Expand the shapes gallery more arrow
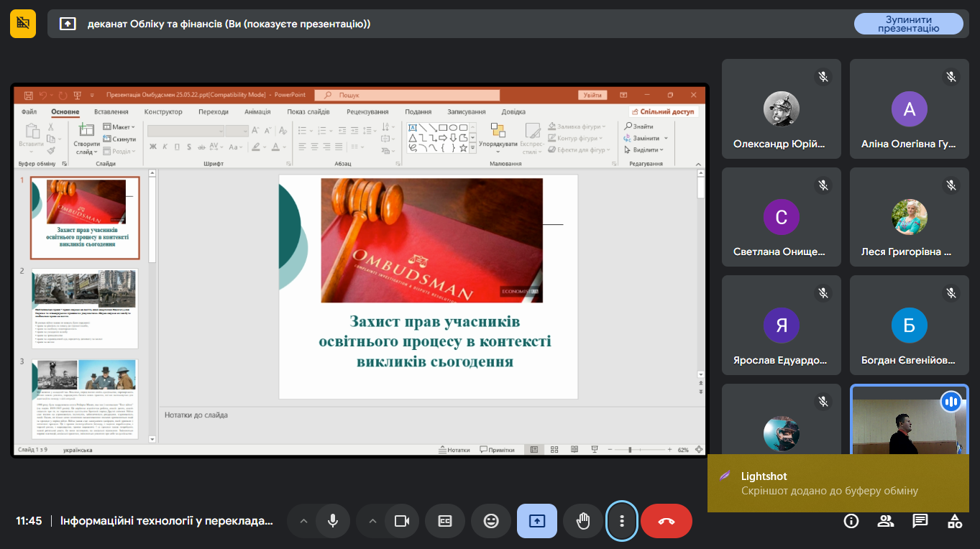Screen dimensions: 980x549 click(x=472, y=148)
